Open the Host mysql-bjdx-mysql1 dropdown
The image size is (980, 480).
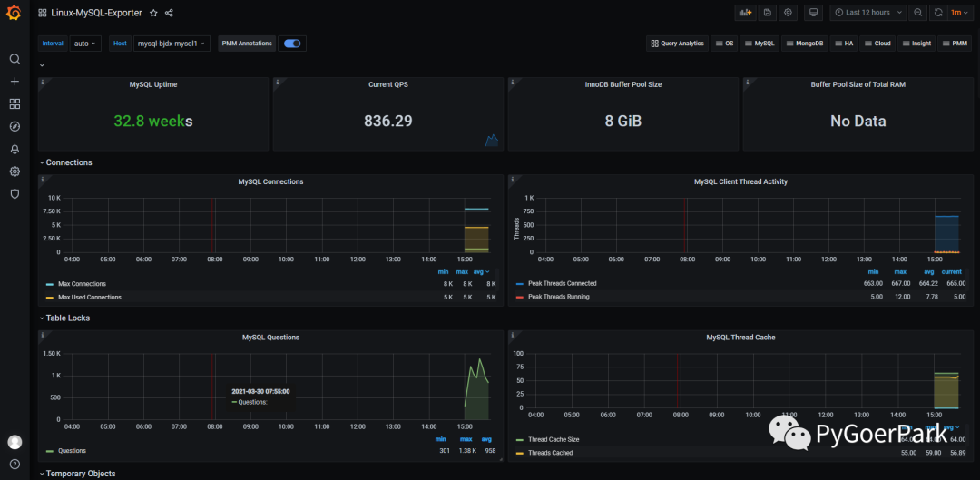coord(171,44)
